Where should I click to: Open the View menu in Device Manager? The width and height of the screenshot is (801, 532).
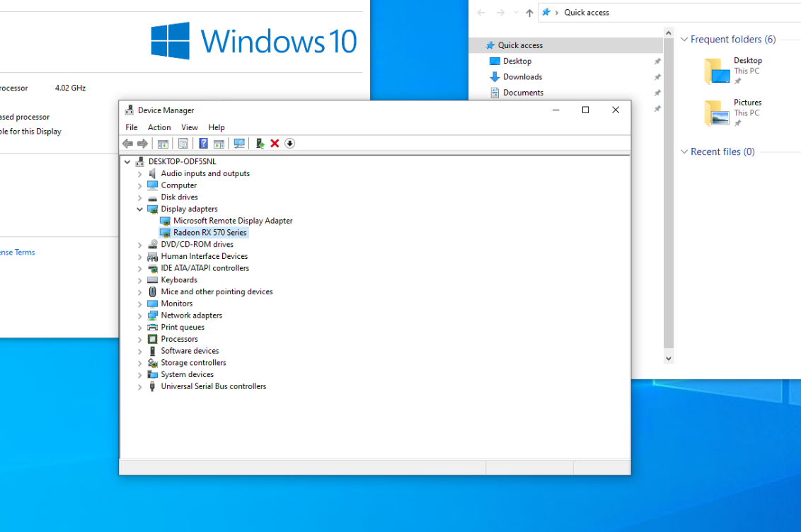tap(189, 127)
